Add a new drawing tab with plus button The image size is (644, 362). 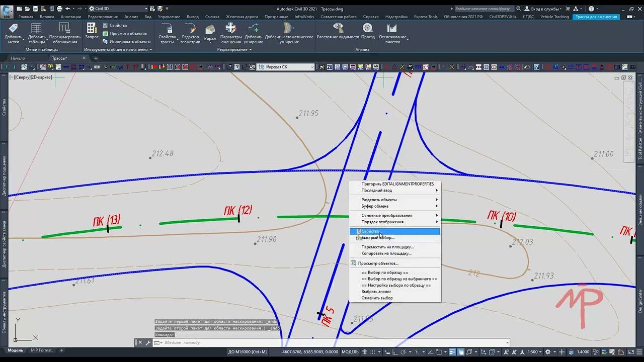(96, 58)
